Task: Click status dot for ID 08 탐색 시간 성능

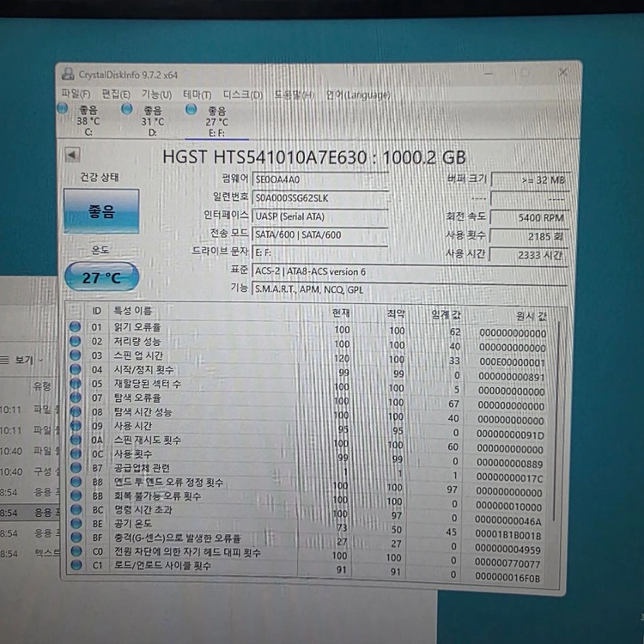Action: (x=76, y=411)
